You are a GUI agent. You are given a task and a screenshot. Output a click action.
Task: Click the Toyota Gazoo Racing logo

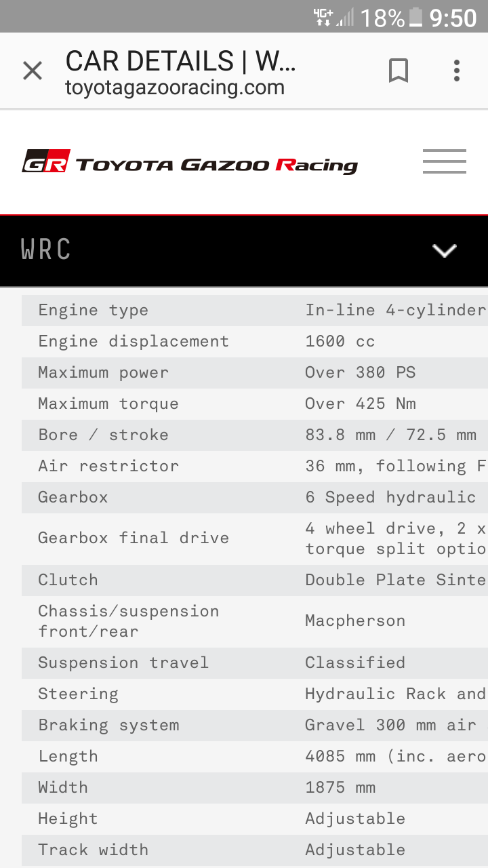190,162
